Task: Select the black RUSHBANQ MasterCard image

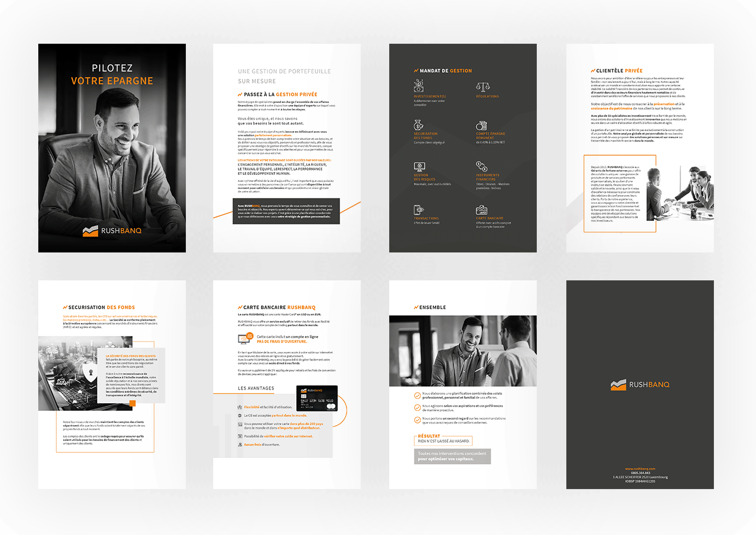Action: 317,398
